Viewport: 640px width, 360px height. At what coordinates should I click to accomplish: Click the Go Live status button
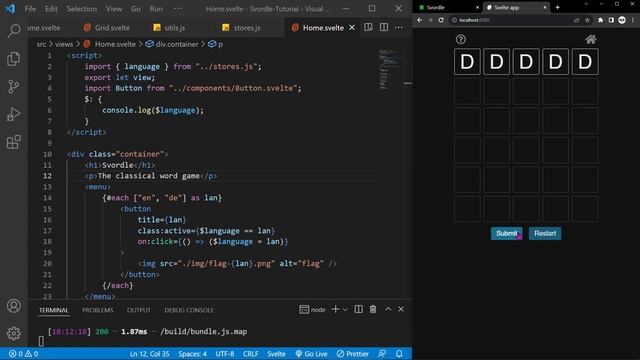(311, 354)
